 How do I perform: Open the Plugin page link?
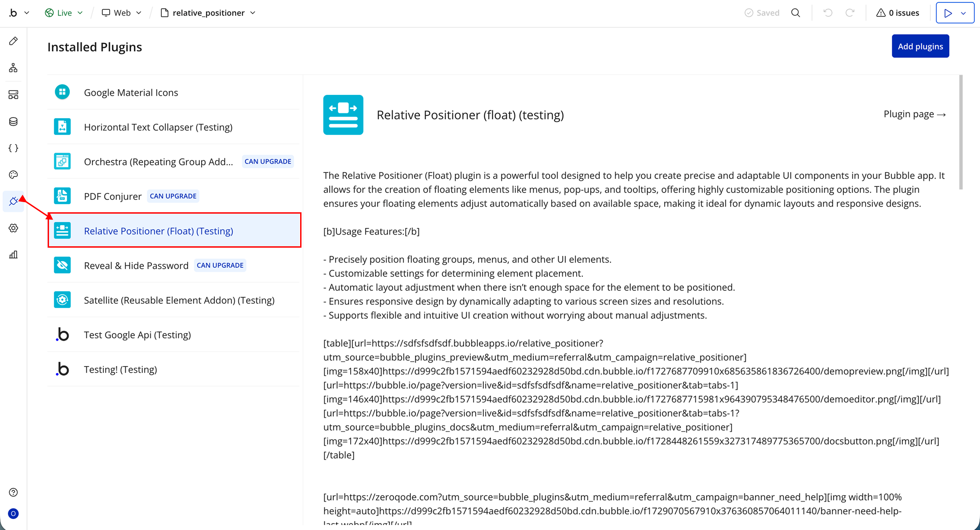tap(914, 114)
